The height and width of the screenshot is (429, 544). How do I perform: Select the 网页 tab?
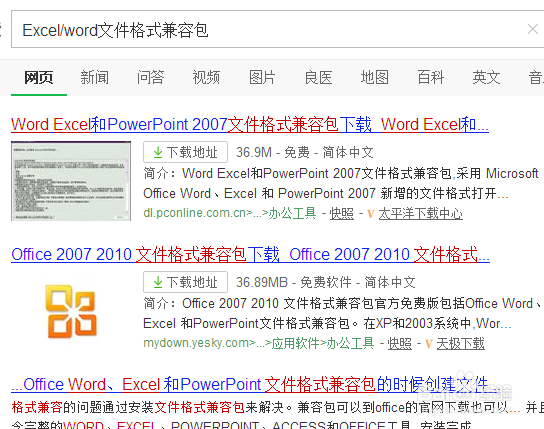pyautogui.click(x=39, y=77)
